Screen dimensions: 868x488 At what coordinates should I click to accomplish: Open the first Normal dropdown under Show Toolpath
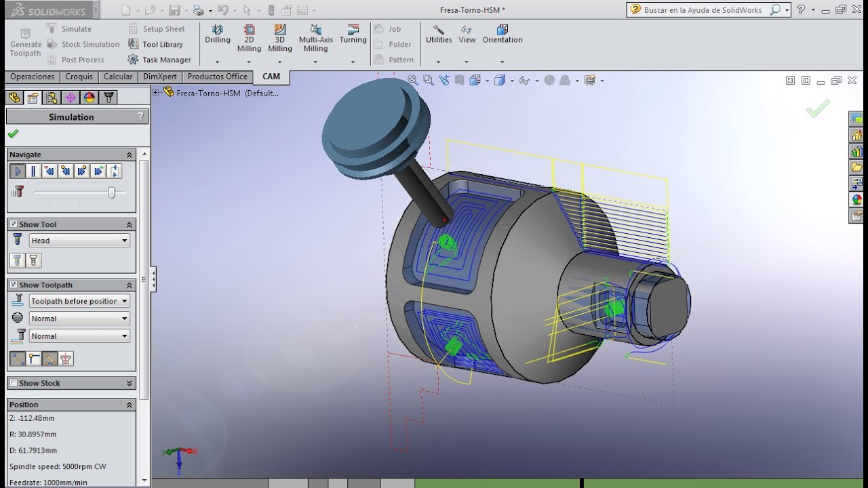79,319
